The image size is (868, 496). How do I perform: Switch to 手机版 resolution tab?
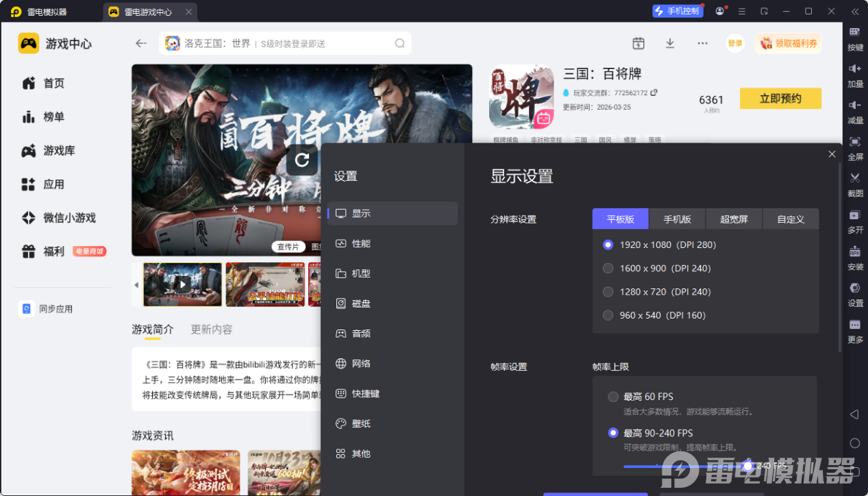[677, 219]
